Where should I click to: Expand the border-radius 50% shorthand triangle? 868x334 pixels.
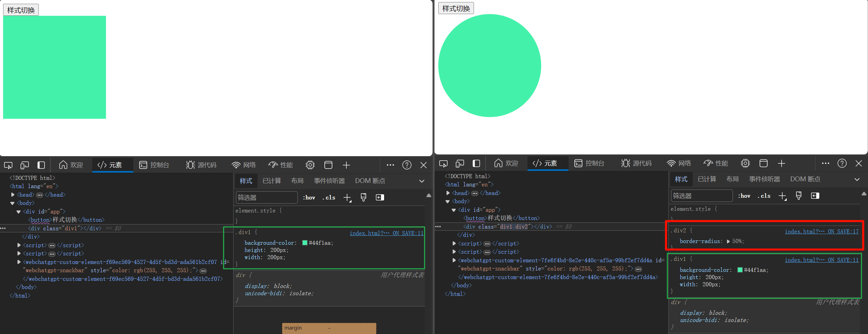[x=728, y=241]
